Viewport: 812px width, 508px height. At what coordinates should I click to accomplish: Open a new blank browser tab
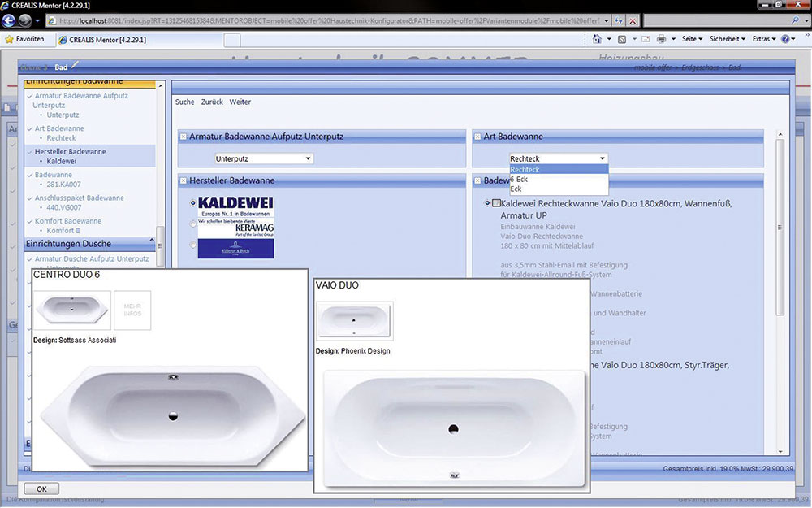(232, 40)
